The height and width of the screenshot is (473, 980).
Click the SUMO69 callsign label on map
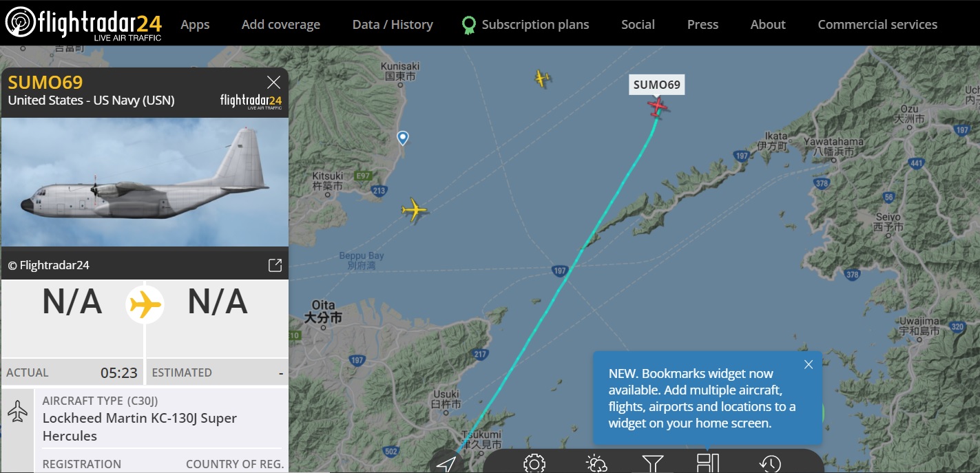[657, 85]
